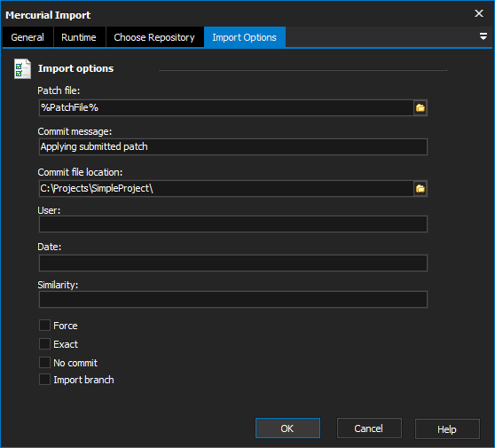Click the "User:" label
This screenshot has height=448, width=495.
point(49,210)
